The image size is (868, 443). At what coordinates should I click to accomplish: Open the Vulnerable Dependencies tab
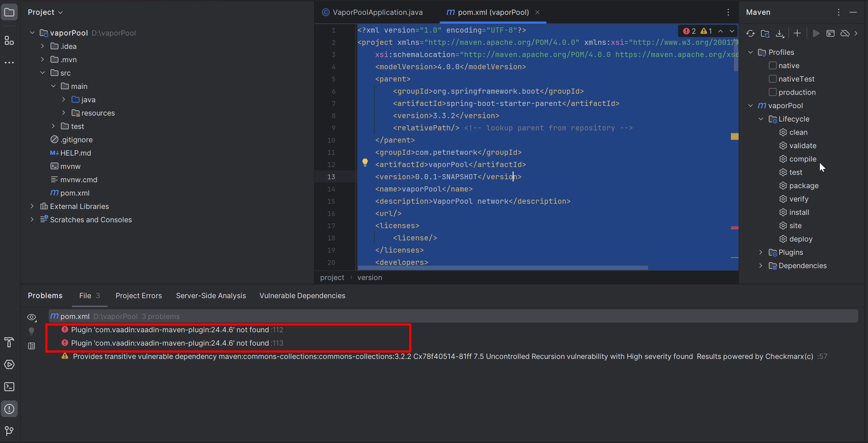pyautogui.click(x=302, y=296)
